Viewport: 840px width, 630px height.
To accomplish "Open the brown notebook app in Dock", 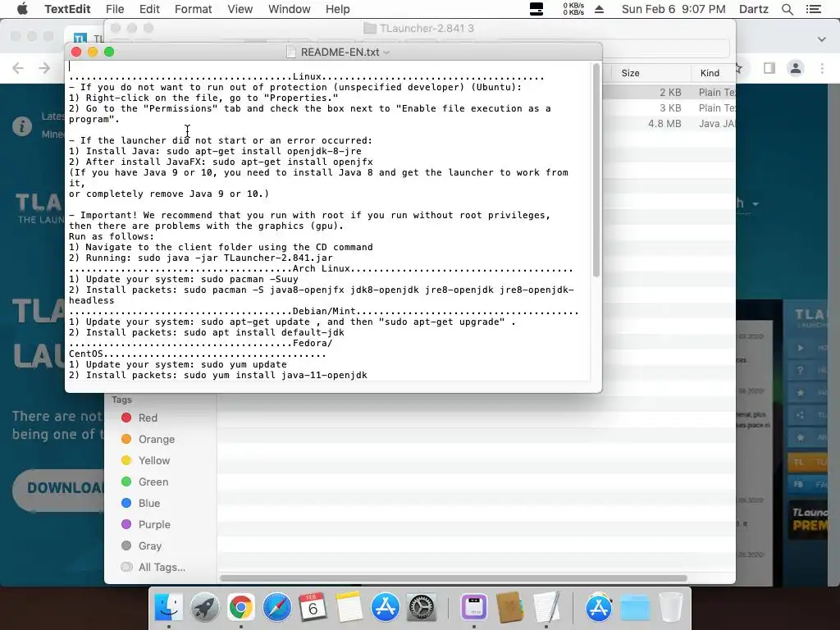I will tap(509, 608).
